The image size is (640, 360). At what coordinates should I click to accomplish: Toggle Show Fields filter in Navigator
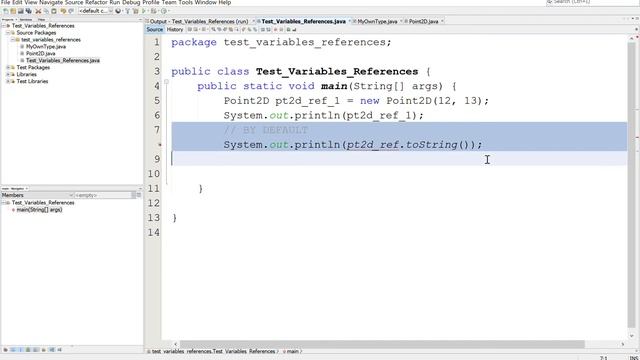click(13, 350)
